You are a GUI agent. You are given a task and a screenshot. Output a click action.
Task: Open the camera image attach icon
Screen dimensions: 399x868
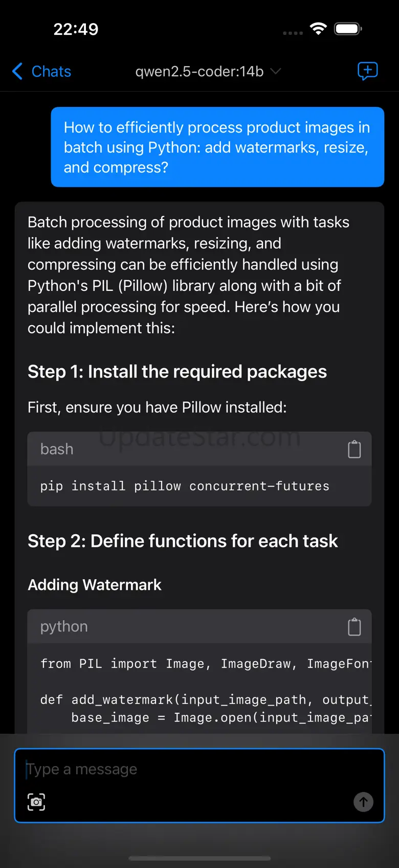(36, 802)
